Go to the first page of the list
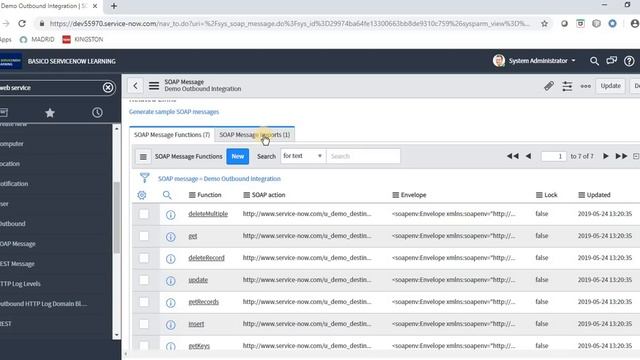 tap(513, 156)
